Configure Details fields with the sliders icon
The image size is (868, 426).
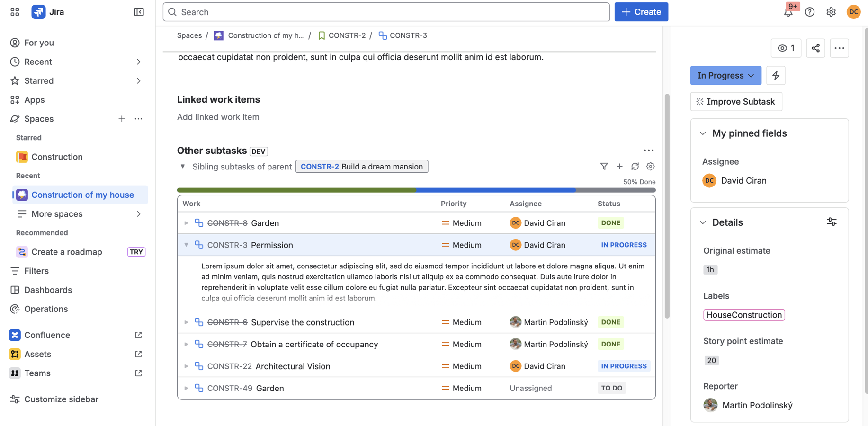point(832,222)
